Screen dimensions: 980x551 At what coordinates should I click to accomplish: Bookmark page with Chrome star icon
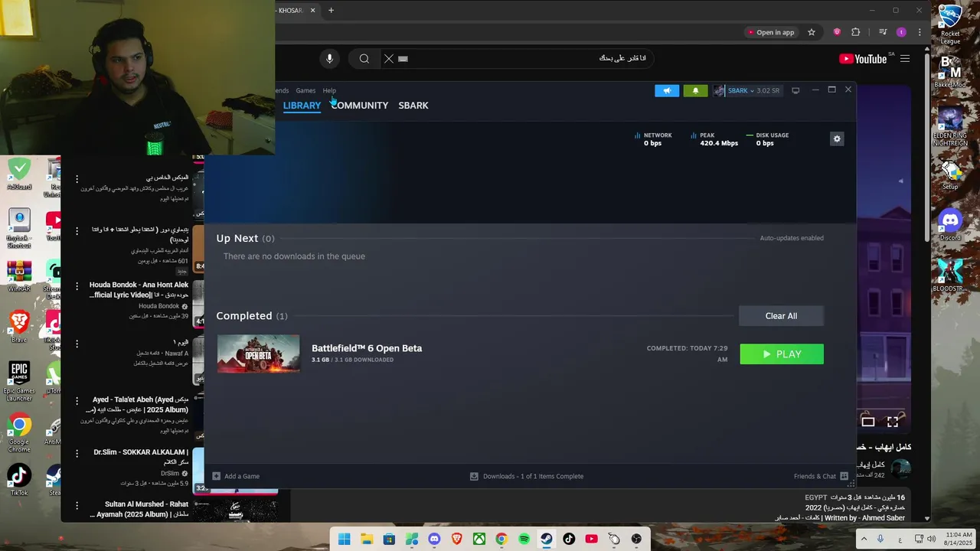(812, 32)
